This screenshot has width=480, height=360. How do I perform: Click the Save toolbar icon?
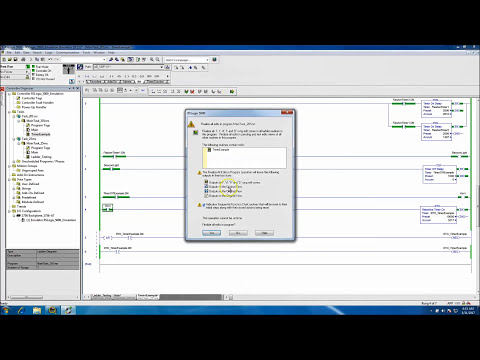pyautogui.click(x=15, y=59)
